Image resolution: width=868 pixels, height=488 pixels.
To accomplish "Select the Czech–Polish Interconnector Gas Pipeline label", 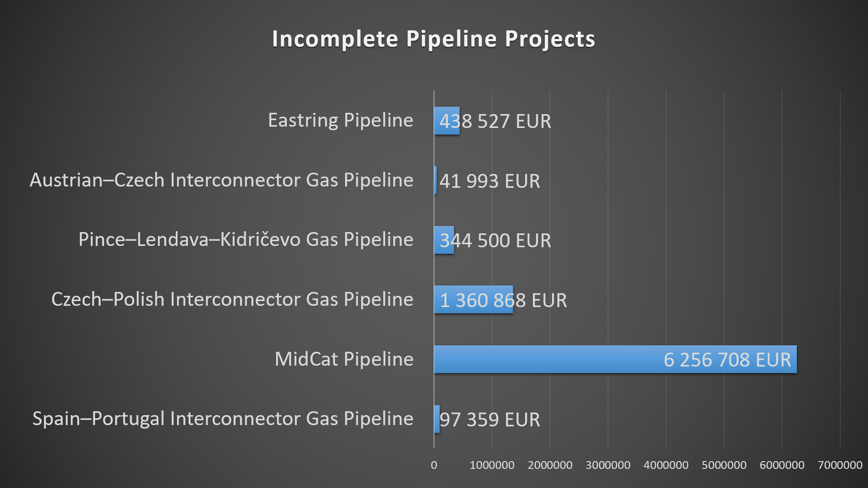I will pyautogui.click(x=232, y=299).
